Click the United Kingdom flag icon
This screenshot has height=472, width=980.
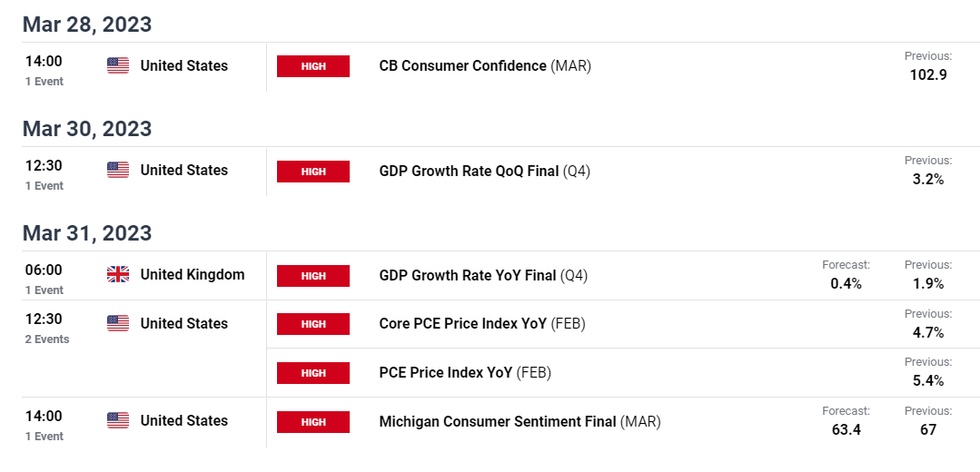117,274
